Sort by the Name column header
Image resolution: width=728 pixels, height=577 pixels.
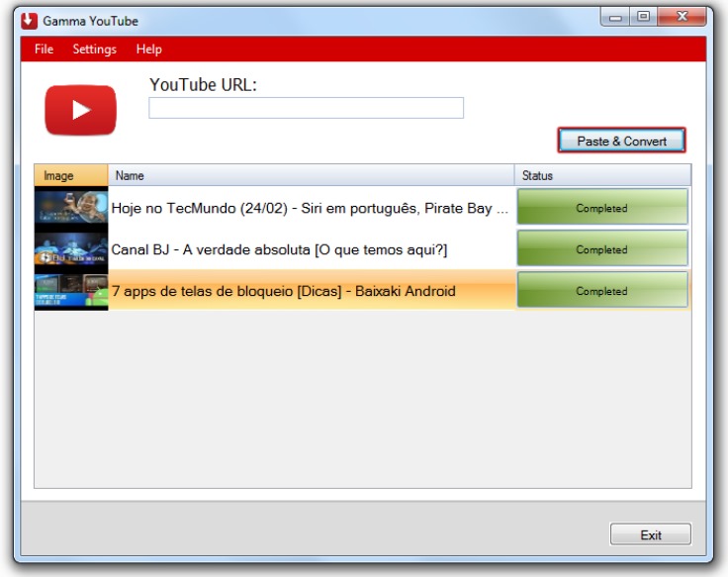pyautogui.click(x=311, y=175)
